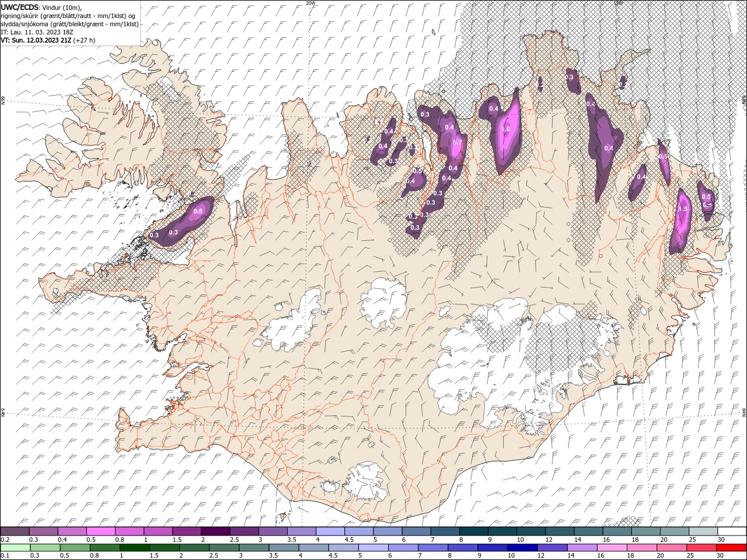Click the '15W' longitude label at top
Screen dimensions: 747x560
tap(618, 3)
